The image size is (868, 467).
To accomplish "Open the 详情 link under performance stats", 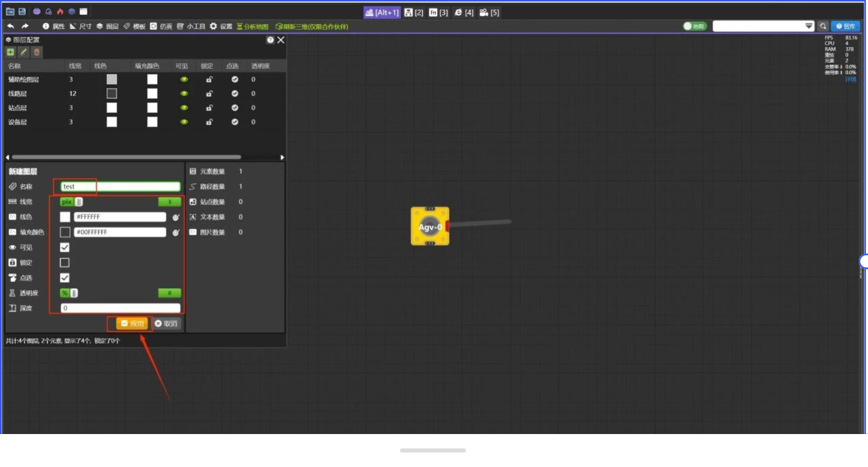I will pyautogui.click(x=850, y=79).
